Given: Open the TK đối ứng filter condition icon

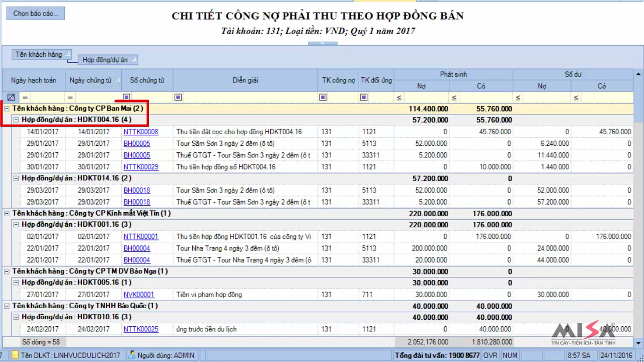Looking at the screenshot, I should pos(364,97).
